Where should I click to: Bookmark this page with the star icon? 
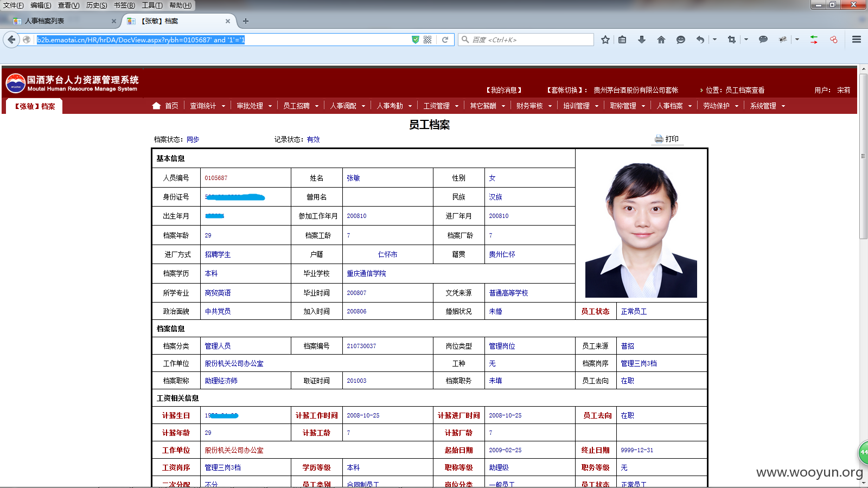pos(605,40)
